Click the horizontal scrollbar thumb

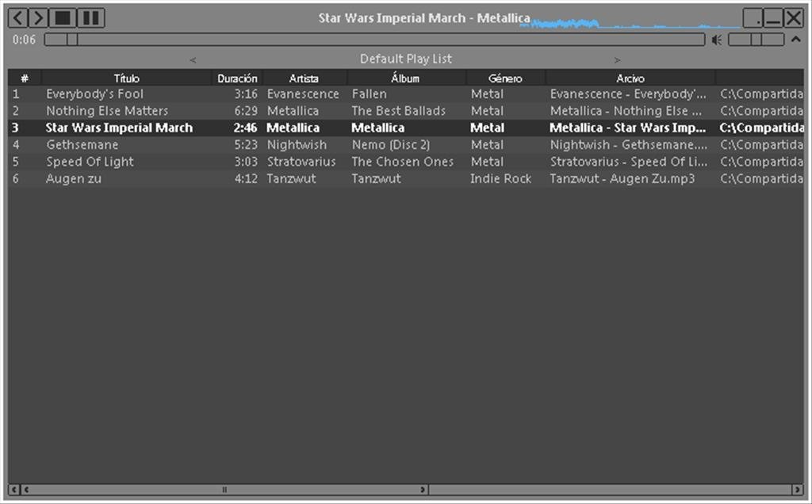pos(224,490)
